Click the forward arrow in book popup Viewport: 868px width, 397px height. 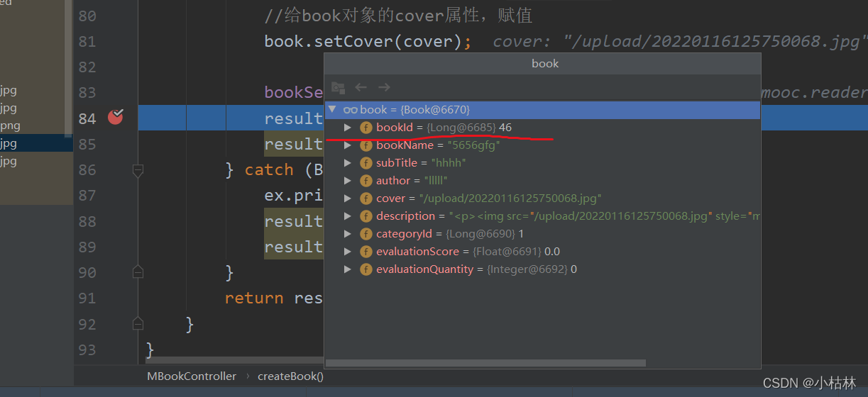[x=384, y=87]
